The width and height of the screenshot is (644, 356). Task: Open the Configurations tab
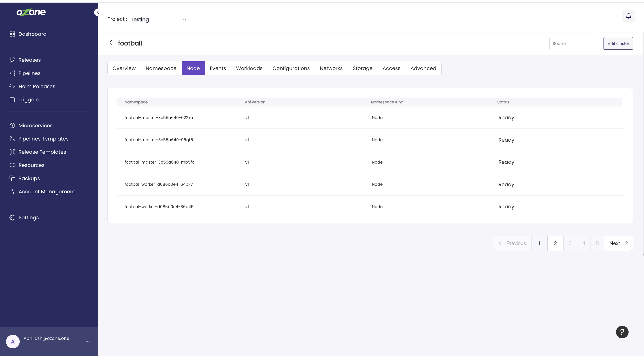[x=291, y=68]
